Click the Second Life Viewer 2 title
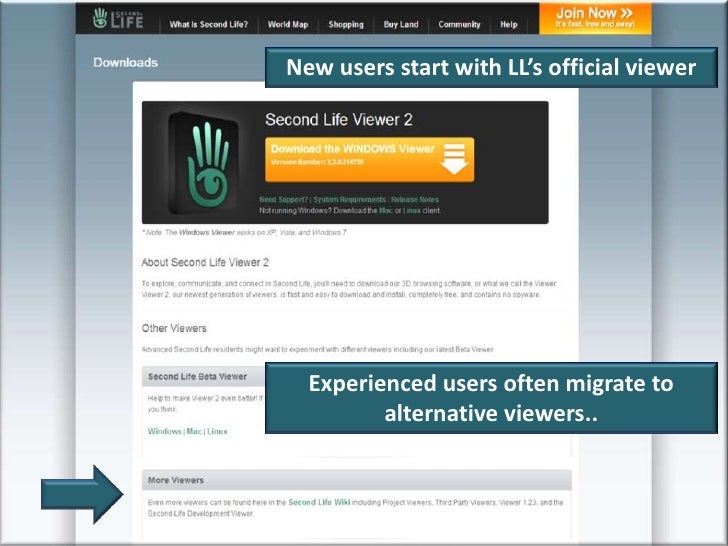The height and width of the screenshot is (546, 728). coord(338,120)
